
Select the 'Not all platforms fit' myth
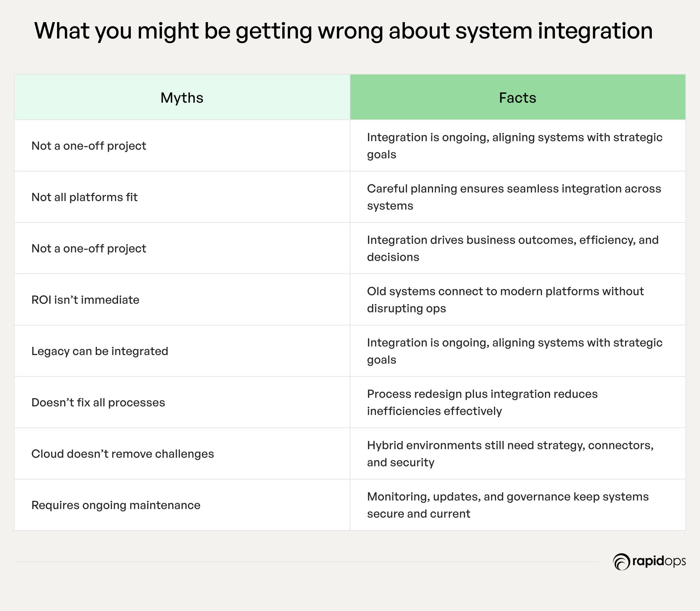click(x=84, y=197)
